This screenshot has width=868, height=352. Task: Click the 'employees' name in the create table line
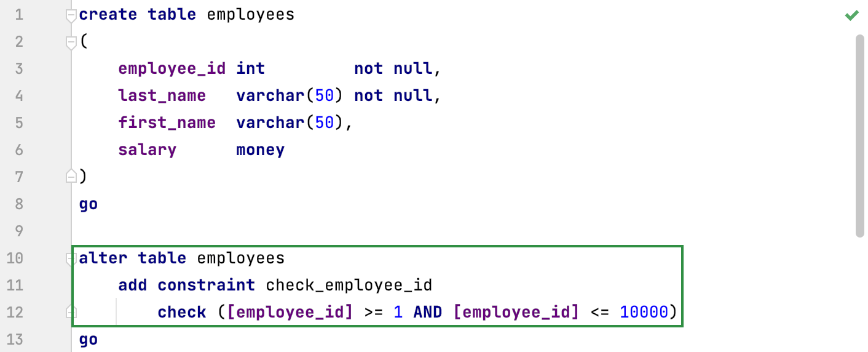coord(251,14)
